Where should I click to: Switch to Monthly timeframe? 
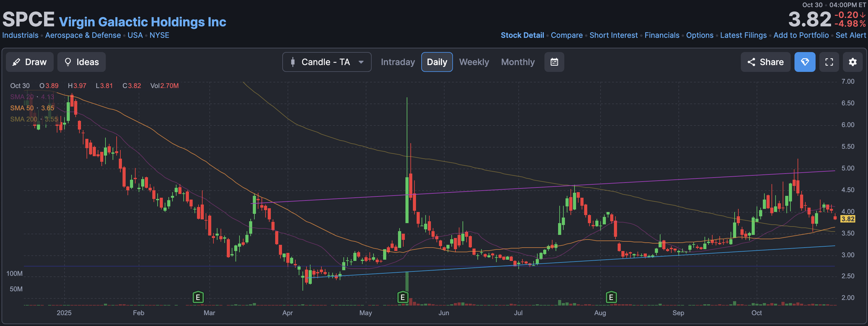(518, 62)
